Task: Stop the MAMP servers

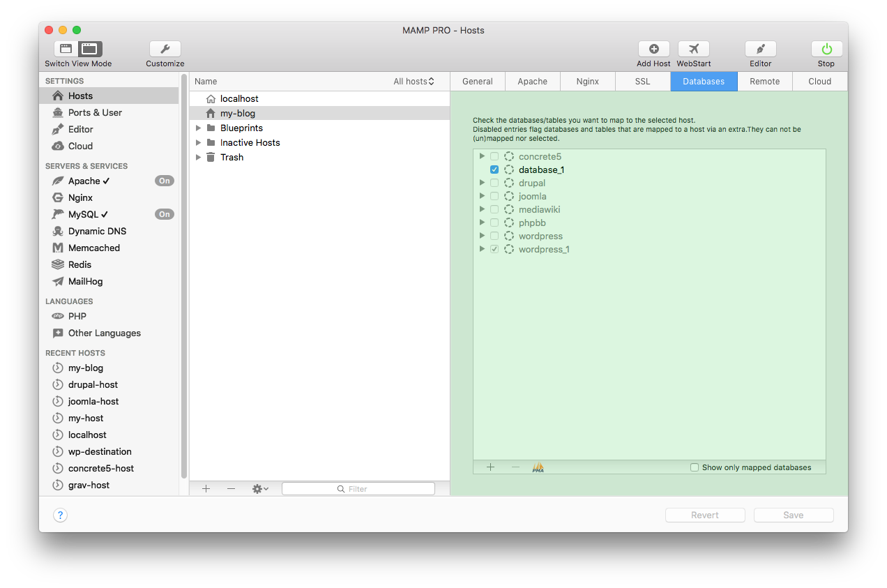Action: coord(826,49)
